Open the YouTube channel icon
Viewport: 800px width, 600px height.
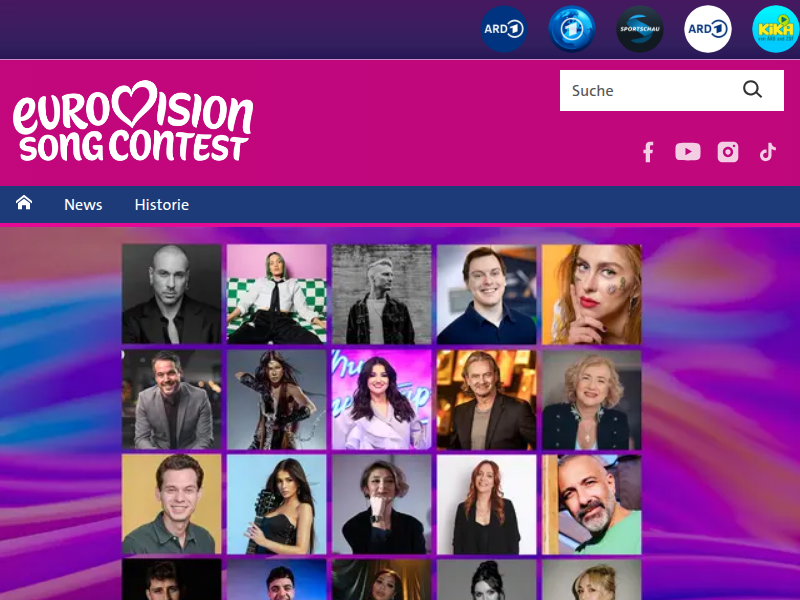click(x=688, y=152)
